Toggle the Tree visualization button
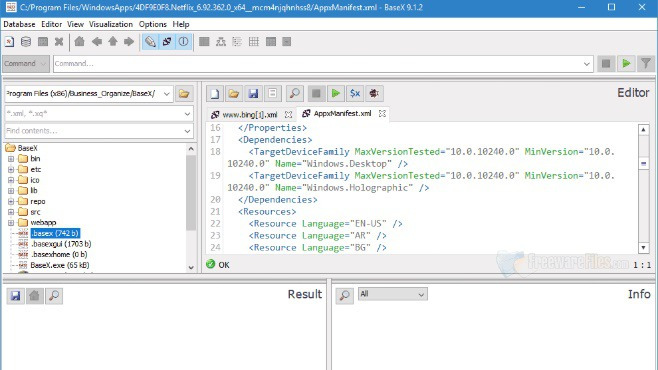Image resolution: width=658 pixels, height=370 pixels. (x=221, y=42)
